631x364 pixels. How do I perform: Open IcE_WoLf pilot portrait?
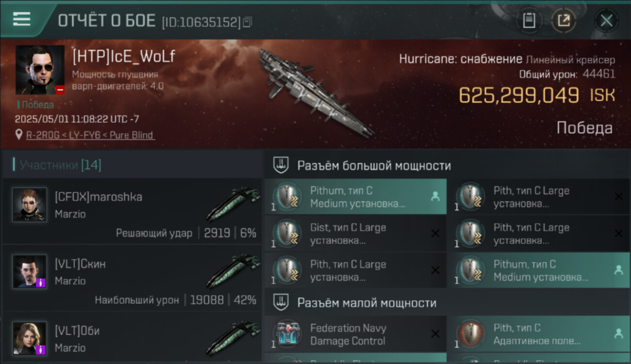(x=40, y=70)
